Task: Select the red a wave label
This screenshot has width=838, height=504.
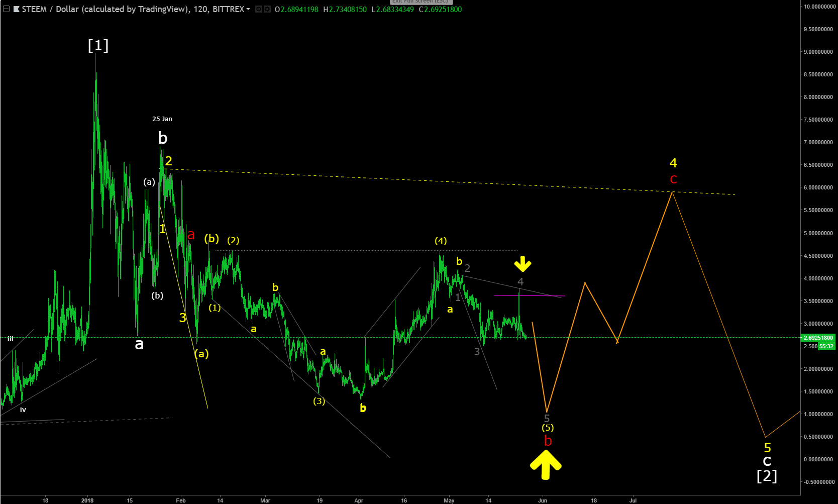Action: 191,235
